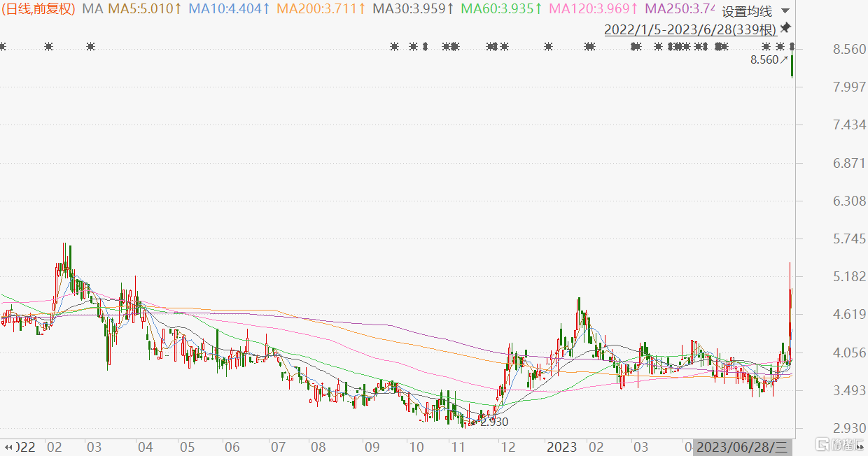Click the first event marker at far left
The width and height of the screenshot is (868, 456).
tap(3, 47)
